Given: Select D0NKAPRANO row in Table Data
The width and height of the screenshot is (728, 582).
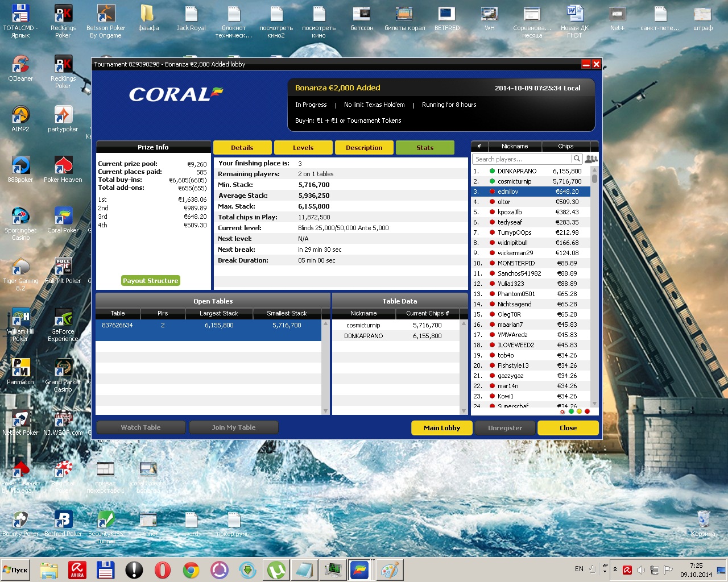Looking at the screenshot, I should pos(396,336).
